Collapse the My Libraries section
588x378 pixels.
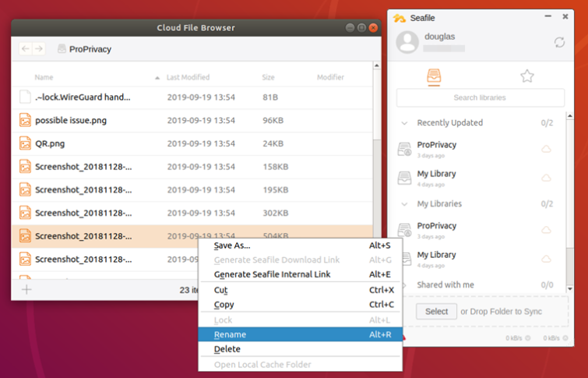[x=404, y=204]
